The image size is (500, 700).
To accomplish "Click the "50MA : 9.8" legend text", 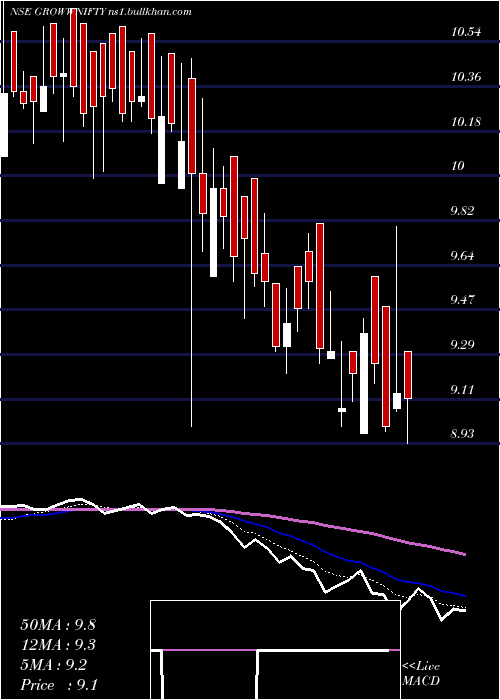I will pos(58,625).
